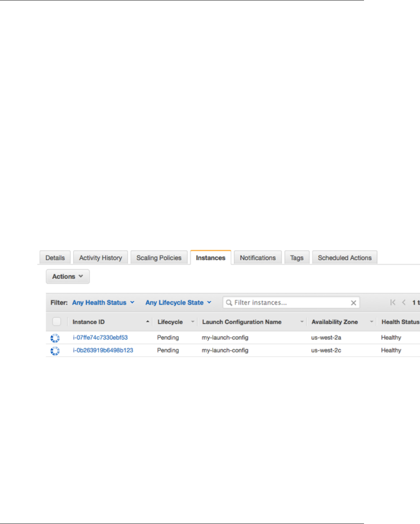Open Availability Zone column sort arrow

tap(372, 322)
